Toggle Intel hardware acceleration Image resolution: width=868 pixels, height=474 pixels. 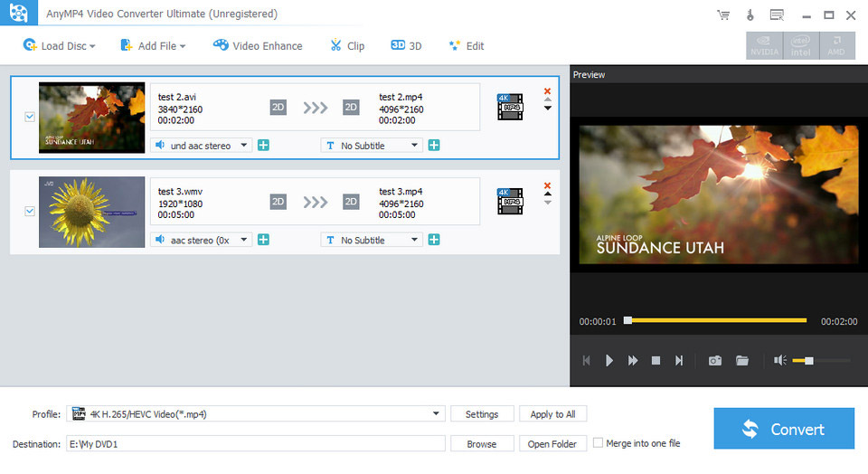point(800,45)
